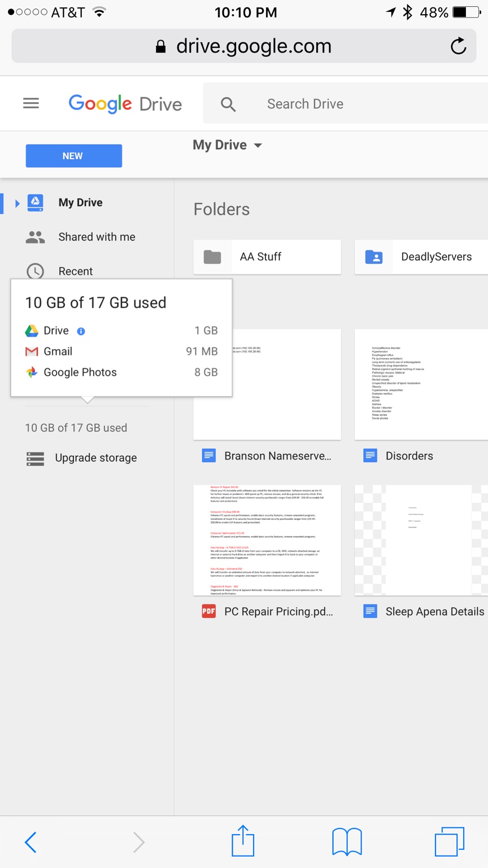The image size is (488, 868).
Task: Click sidebar '10 GB of 17 GB used' text
Action: [76, 428]
